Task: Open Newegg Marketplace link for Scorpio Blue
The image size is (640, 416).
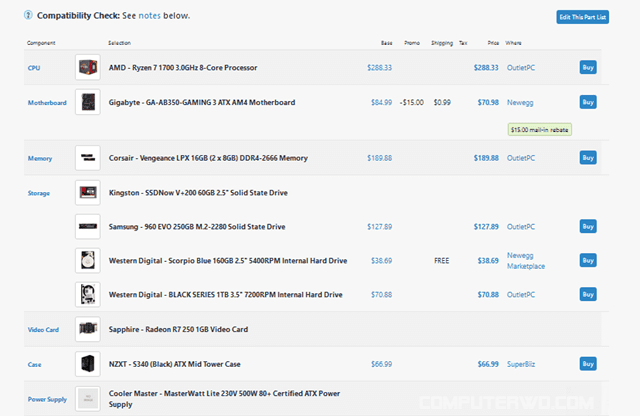Action: 526,260
